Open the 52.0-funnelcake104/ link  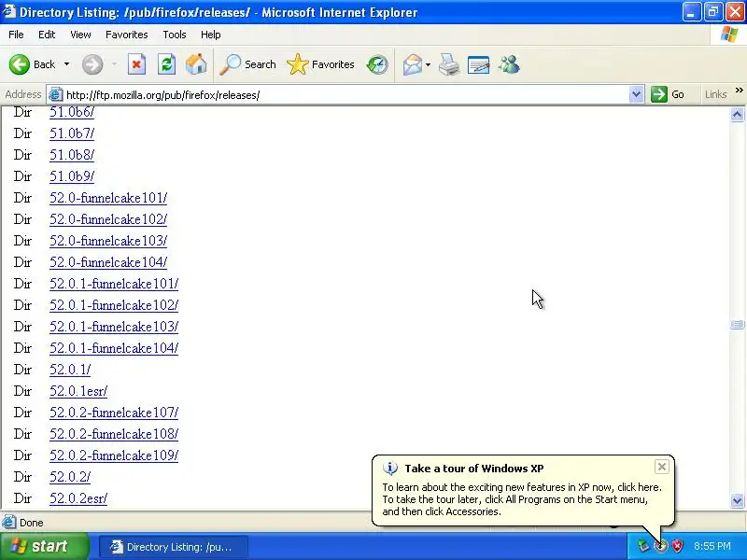coord(108,262)
